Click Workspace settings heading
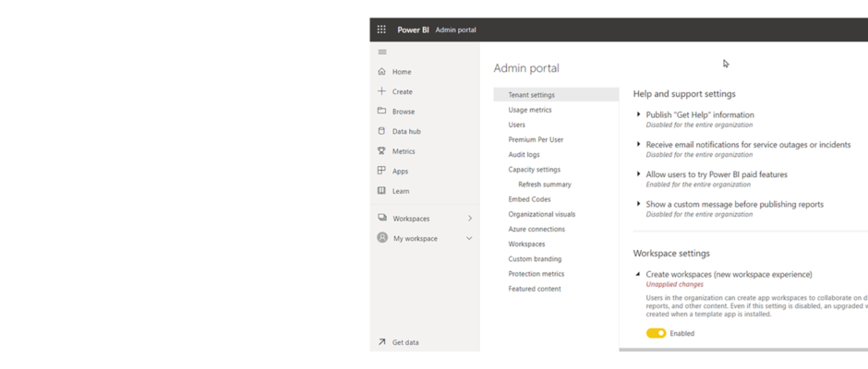Screen dimensions: 868x369 coord(671,254)
